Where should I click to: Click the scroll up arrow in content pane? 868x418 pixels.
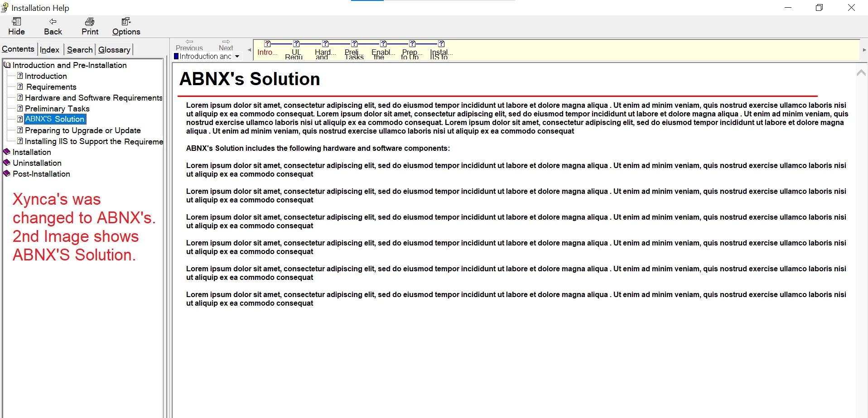861,72
